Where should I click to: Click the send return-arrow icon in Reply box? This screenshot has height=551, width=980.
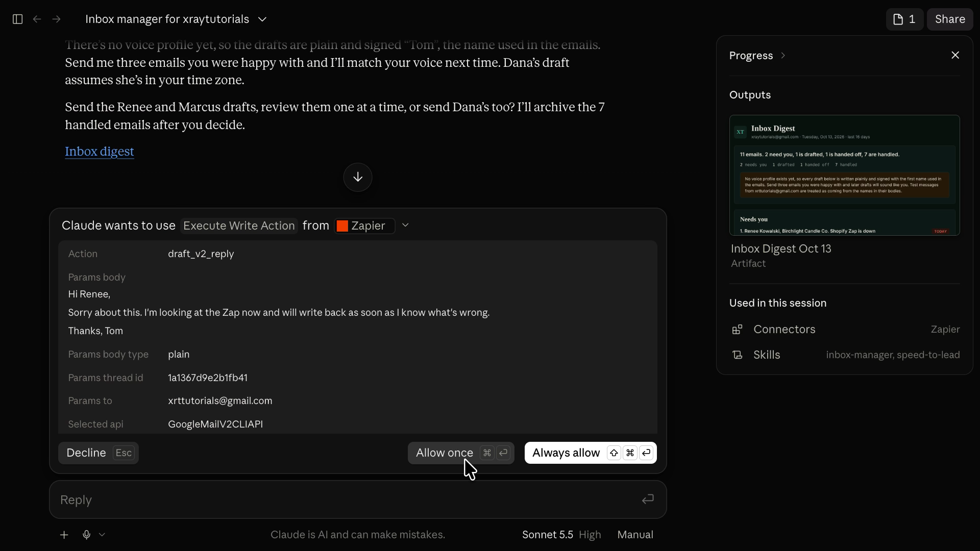(x=648, y=499)
